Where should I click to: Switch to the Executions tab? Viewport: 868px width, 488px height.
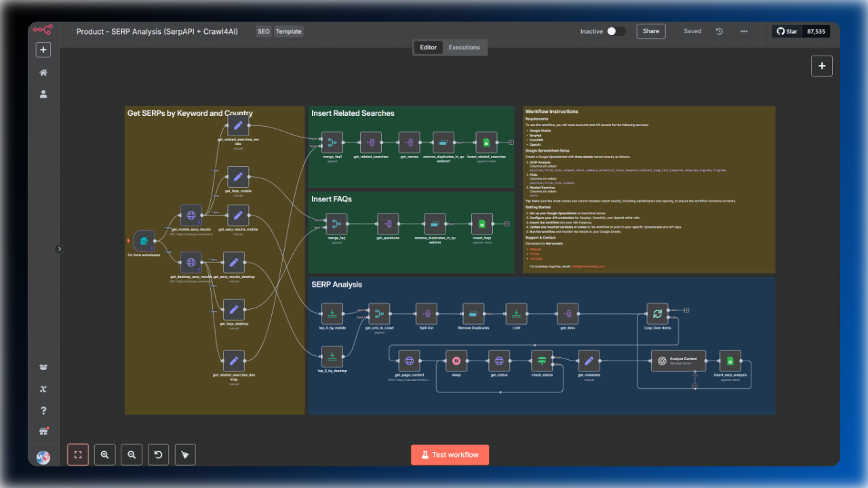(x=464, y=47)
